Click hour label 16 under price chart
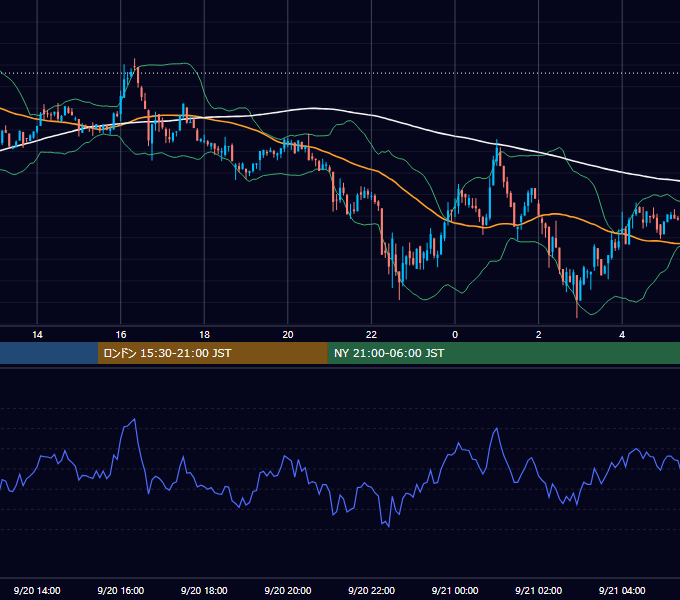680x600 pixels. click(x=121, y=335)
